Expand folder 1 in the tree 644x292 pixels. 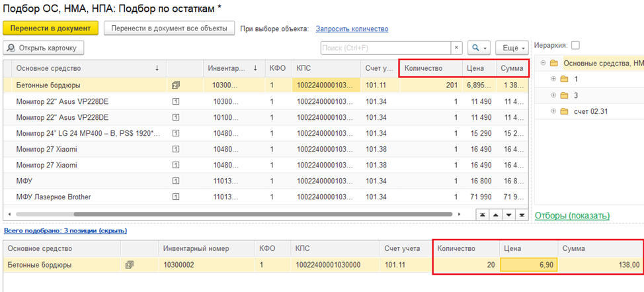[x=553, y=79]
